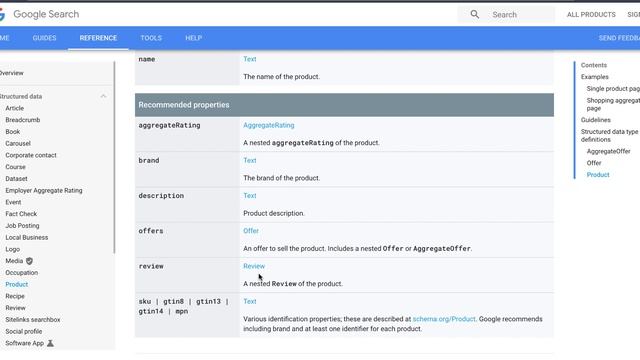The height and width of the screenshot is (360, 640).
Task: Click the Recommended properties header
Action: 344,105
